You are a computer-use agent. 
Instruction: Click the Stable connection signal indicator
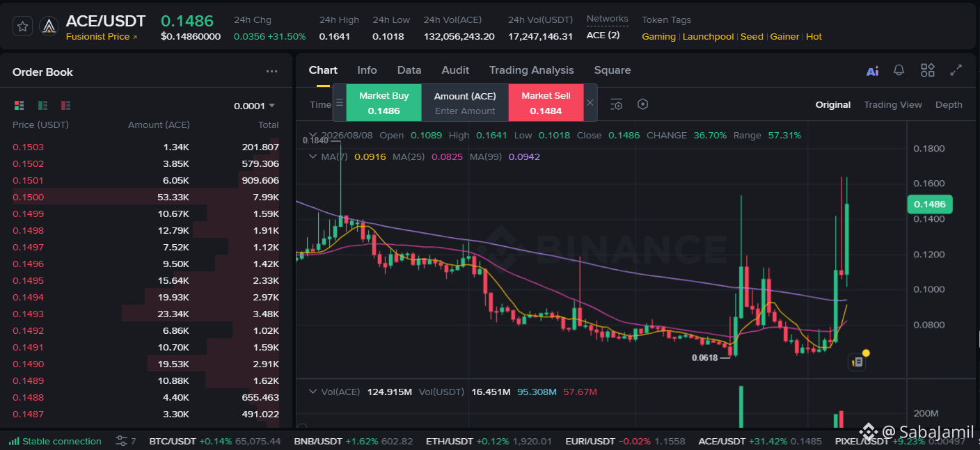click(56, 441)
